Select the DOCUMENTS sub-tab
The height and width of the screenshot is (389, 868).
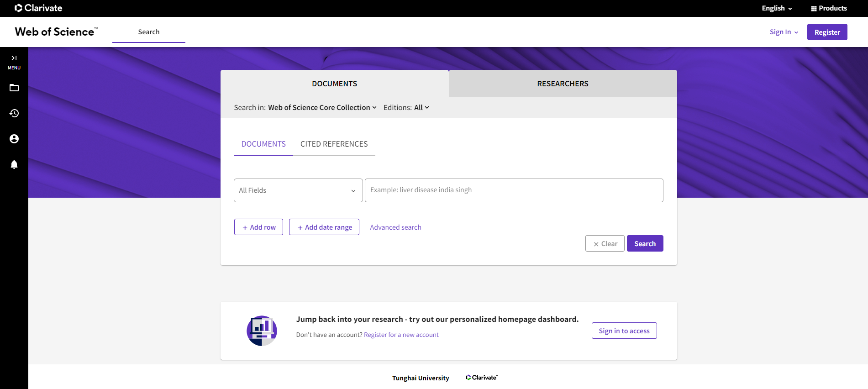(x=263, y=144)
